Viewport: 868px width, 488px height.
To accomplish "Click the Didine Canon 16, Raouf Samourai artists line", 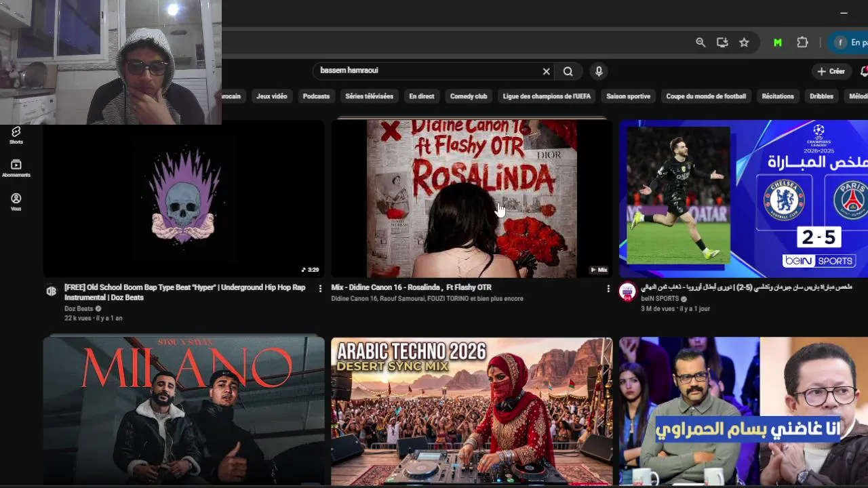I will (427, 298).
